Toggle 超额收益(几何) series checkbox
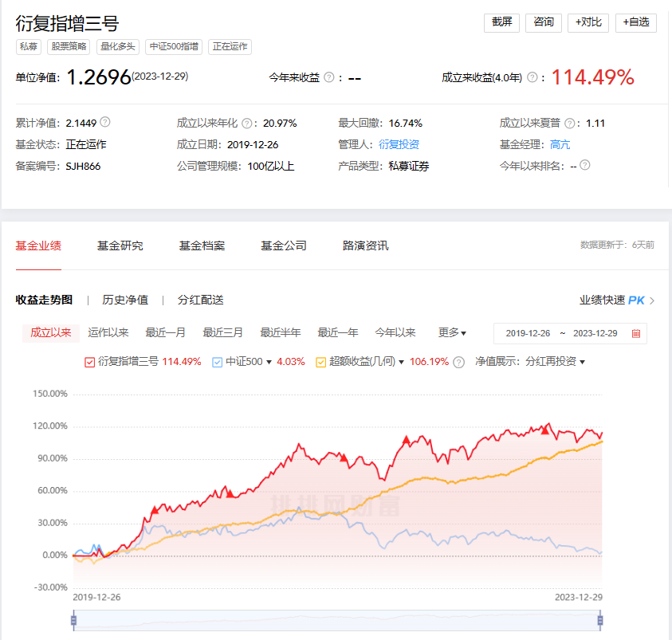The image size is (672, 640). coord(320,363)
